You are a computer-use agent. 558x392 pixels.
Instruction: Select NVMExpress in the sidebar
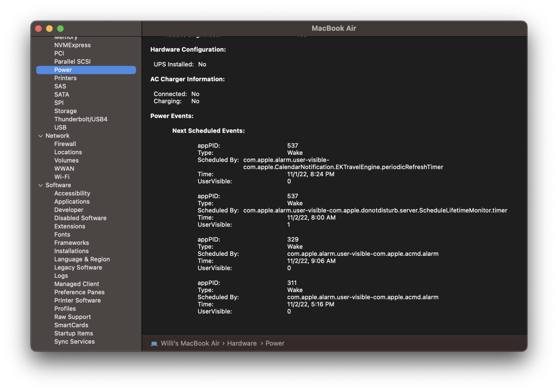72,45
